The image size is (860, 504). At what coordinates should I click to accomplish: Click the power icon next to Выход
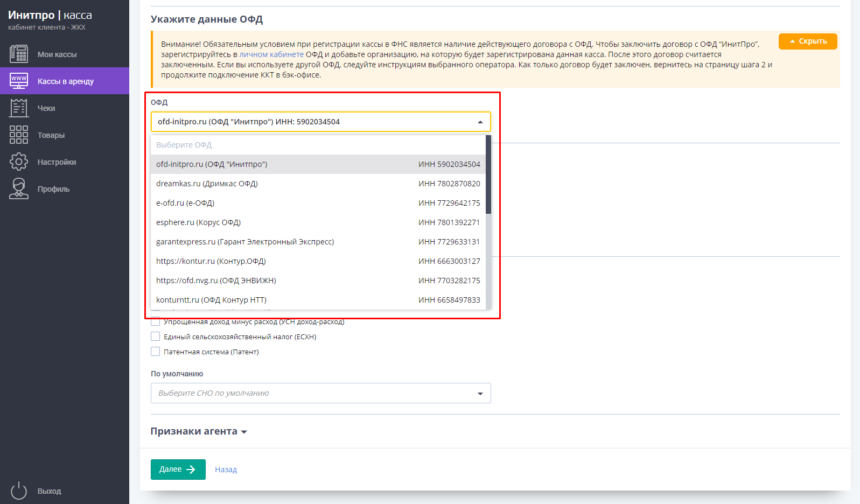tap(19, 491)
